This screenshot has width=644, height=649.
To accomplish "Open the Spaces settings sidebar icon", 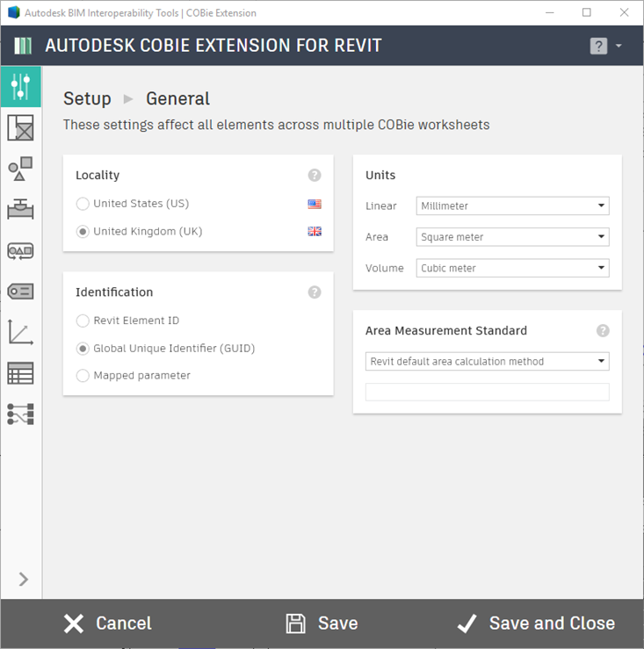I will point(21,127).
